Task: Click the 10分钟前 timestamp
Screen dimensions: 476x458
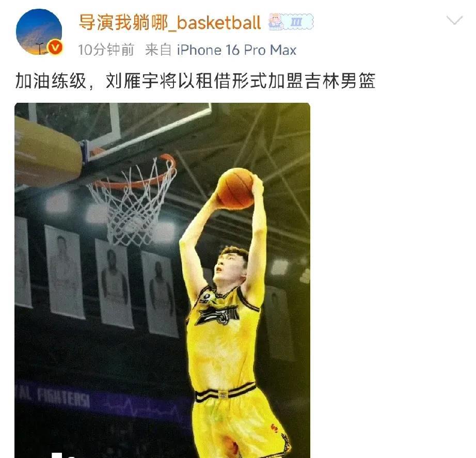Action: pos(106,50)
